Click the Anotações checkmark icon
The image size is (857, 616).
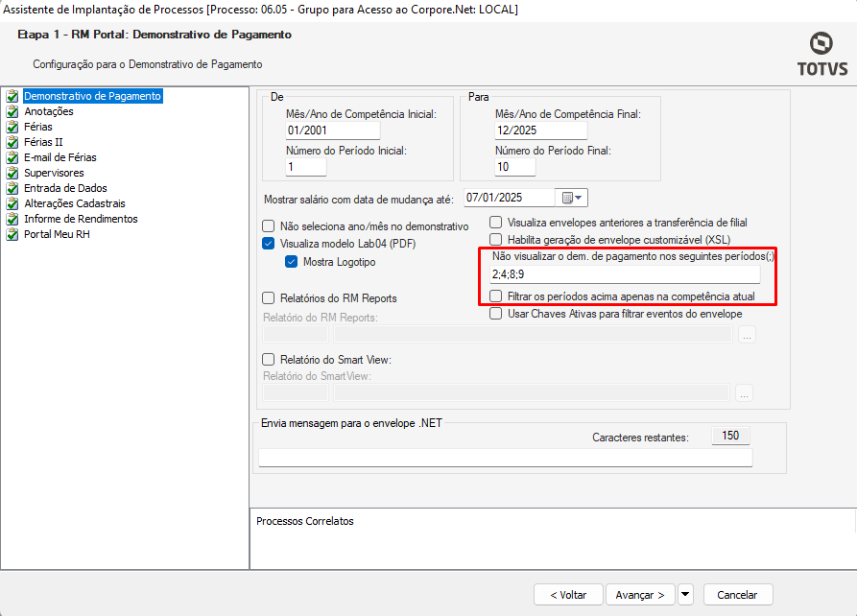click(12, 111)
